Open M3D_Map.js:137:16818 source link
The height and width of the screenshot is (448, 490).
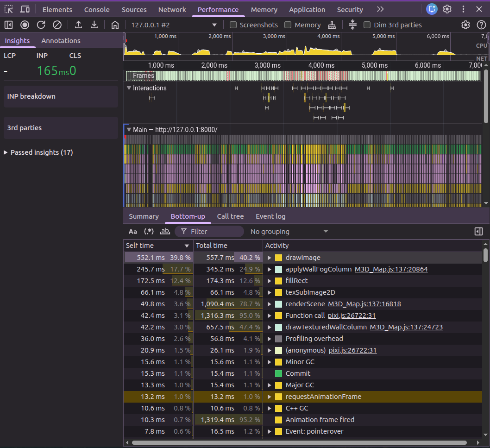click(364, 304)
